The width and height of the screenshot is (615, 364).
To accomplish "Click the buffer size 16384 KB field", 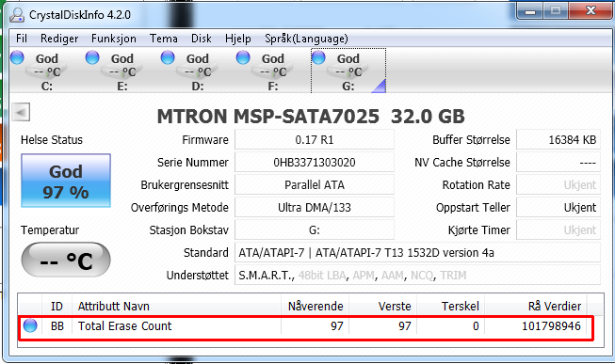I will tap(558, 140).
